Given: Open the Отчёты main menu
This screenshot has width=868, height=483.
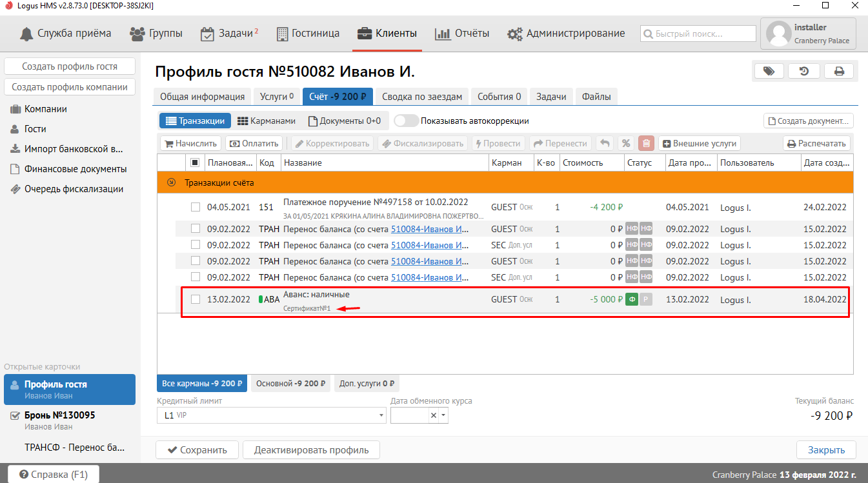Looking at the screenshot, I should click(462, 34).
